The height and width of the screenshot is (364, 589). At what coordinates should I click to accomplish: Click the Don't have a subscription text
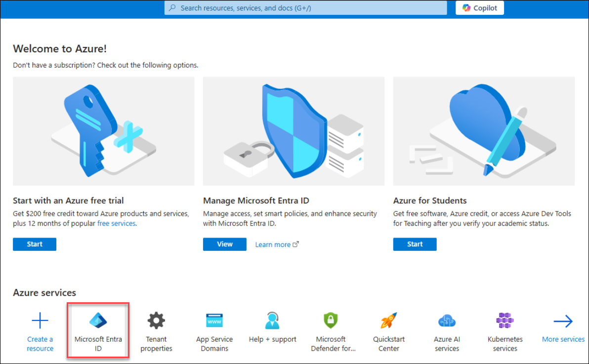point(106,65)
